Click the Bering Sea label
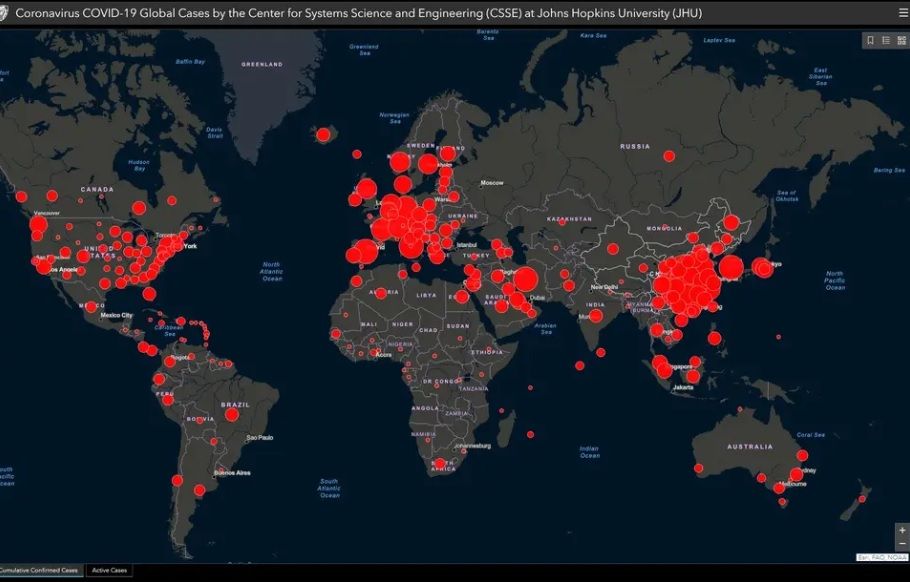910x582 pixels. pos(889,171)
